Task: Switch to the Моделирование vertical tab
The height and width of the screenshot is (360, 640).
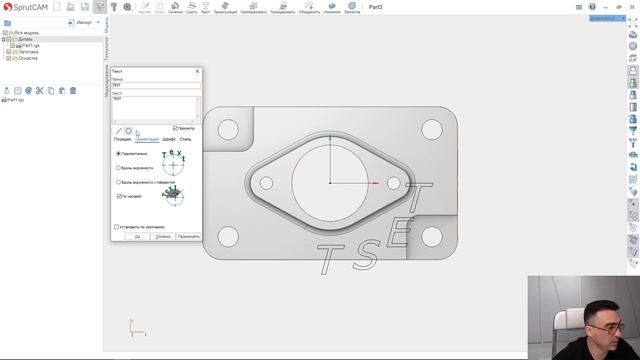Action: (x=107, y=81)
